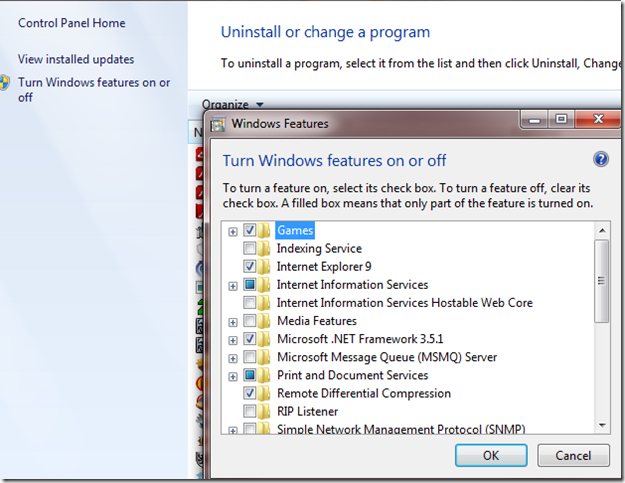This screenshot has width=625, height=483.
Task: Cancel the Windows Features dialog
Action: 573,456
